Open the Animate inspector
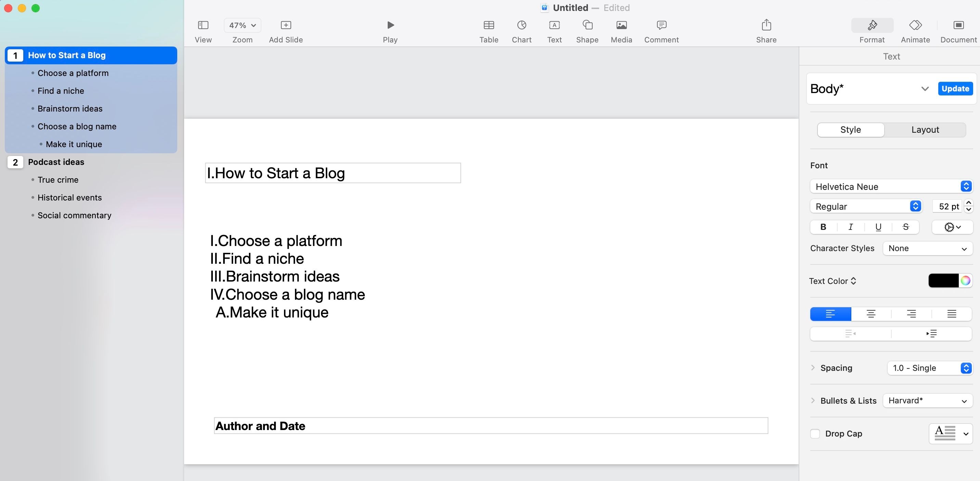 click(915, 25)
